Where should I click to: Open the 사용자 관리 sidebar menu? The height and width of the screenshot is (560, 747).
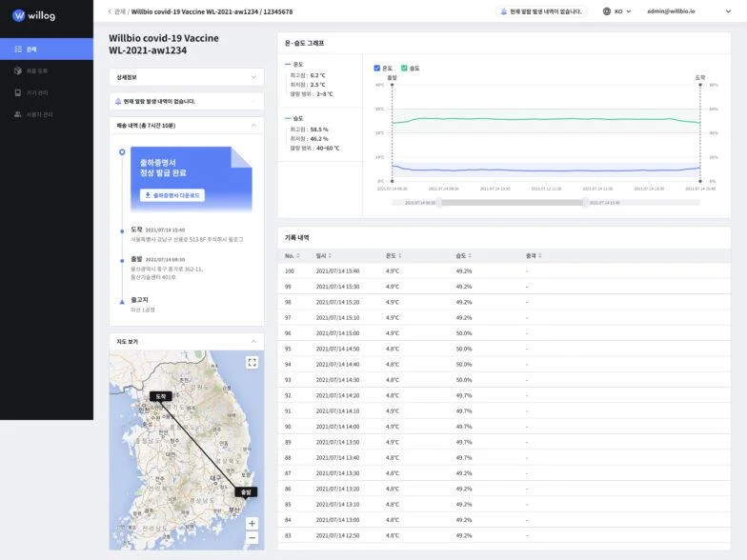coord(47,114)
